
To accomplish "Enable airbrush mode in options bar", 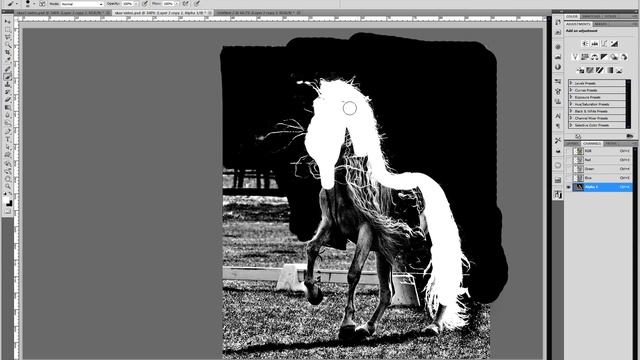I will point(185,4).
